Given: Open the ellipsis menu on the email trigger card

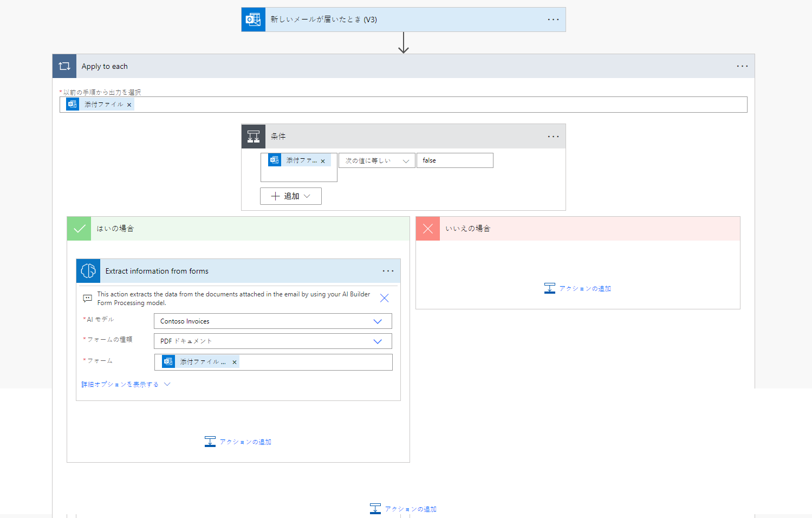Looking at the screenshot, I should tap(553, 20).
